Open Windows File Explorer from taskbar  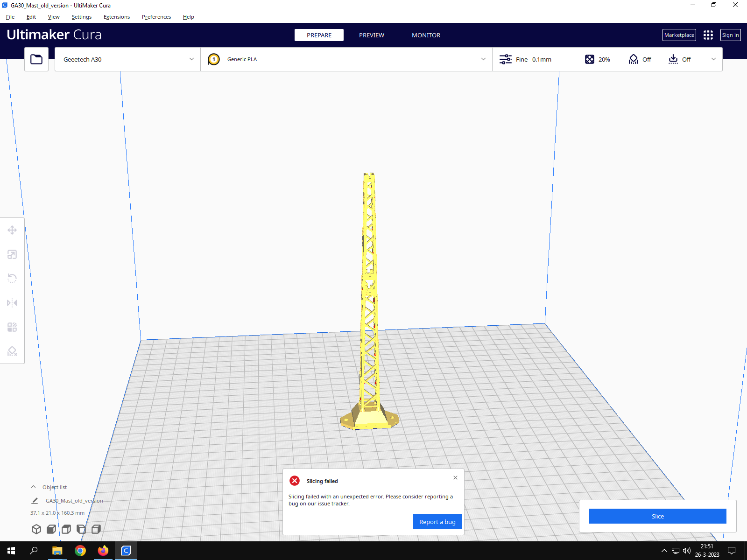click(57, 551)
